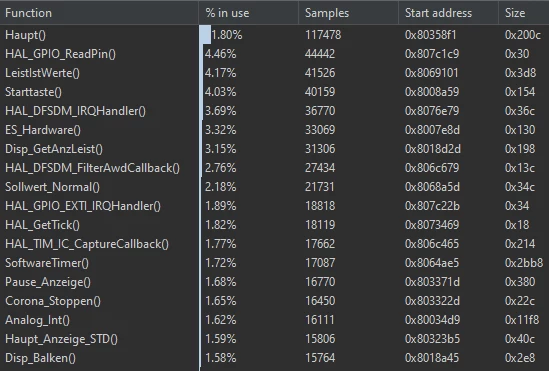Click the sample count 15764
This screenshot has width=549, height=371.
pyautogui.click(x=320, y=358)
